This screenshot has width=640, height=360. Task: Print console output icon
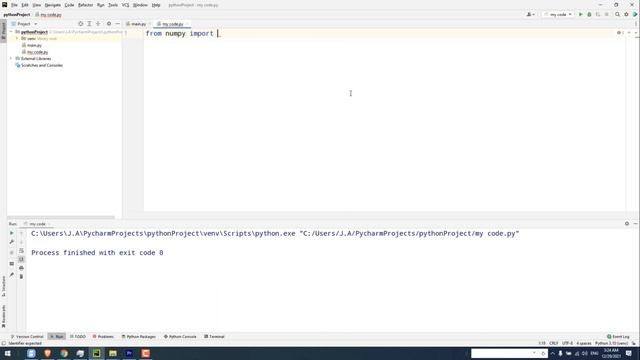pos(21,268)
